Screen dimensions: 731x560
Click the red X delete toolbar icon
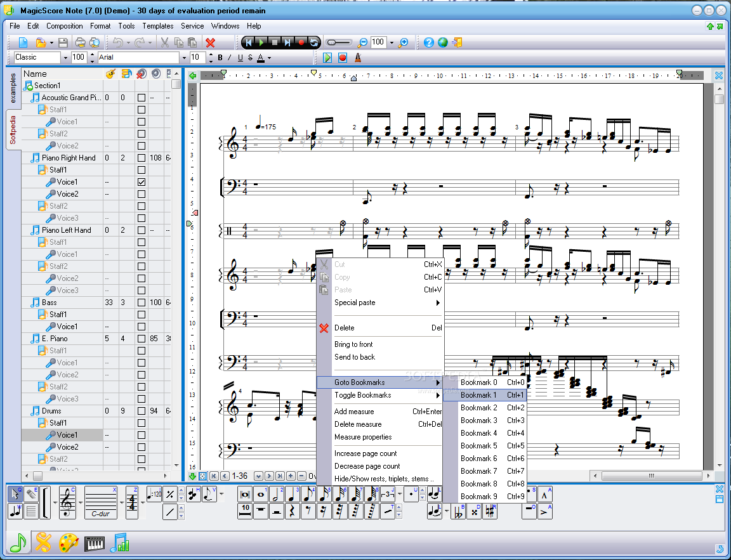(210, 43)
